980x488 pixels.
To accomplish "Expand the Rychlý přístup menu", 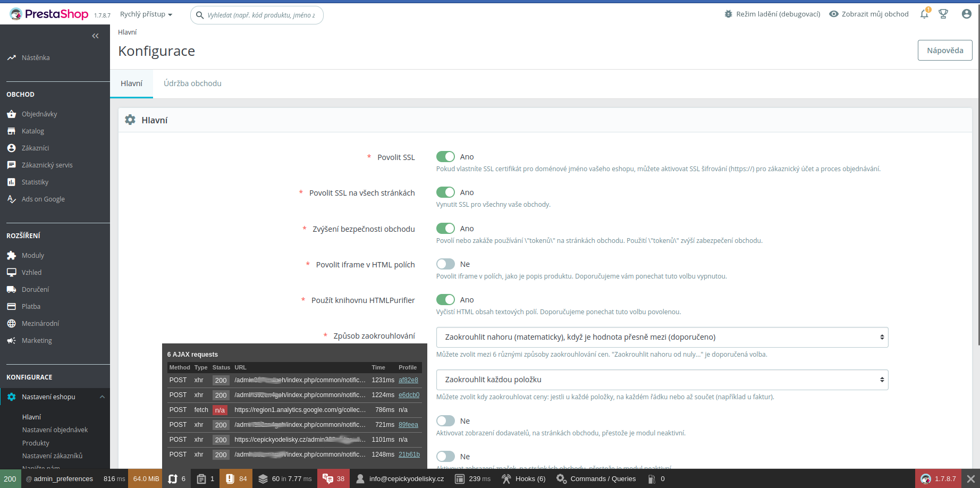I will (x=146, y=14).
